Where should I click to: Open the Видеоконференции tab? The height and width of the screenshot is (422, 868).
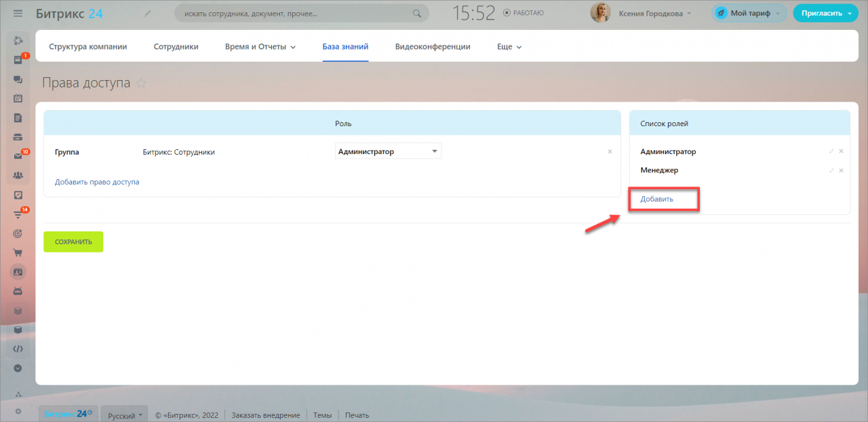(x=433, y=47)
